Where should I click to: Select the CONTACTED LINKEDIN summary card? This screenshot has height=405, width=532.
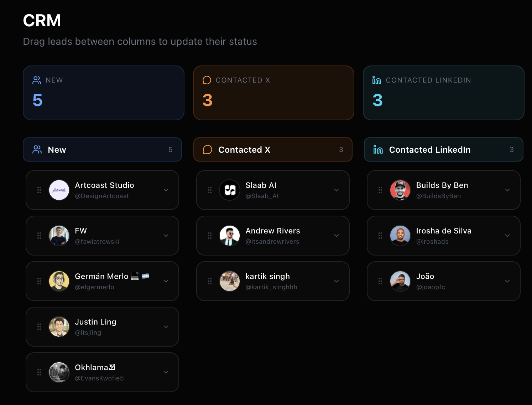tap(443, 93)
